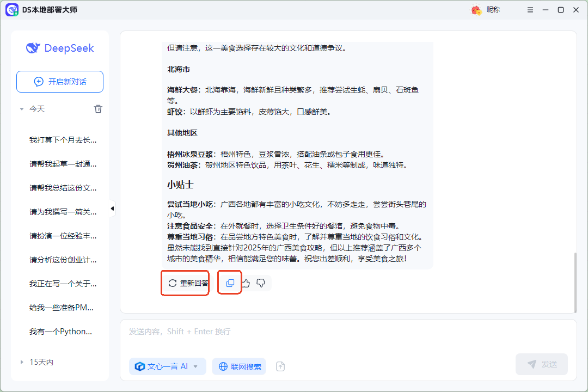588x392 pixels.
Task: Click the 昵称 nickname label
Action: click(x=493, y=10)
